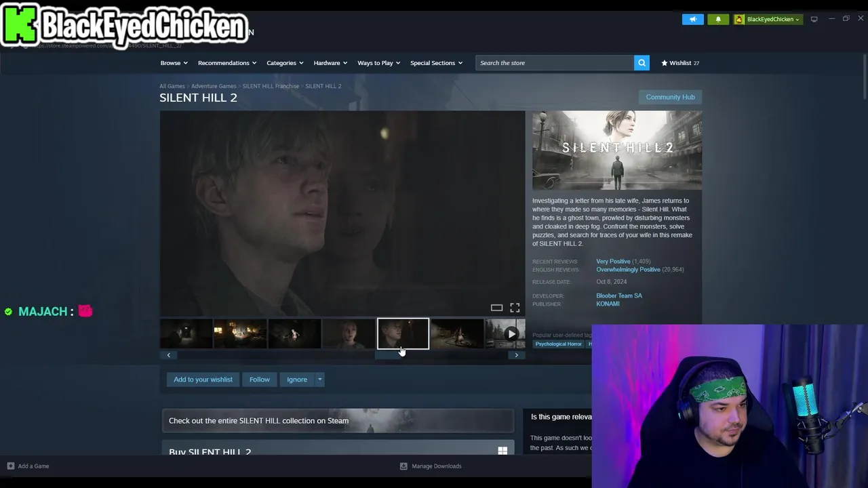868x488 pixels.
Task: Expand the Ways to Play menu
Action: [378, 63]
